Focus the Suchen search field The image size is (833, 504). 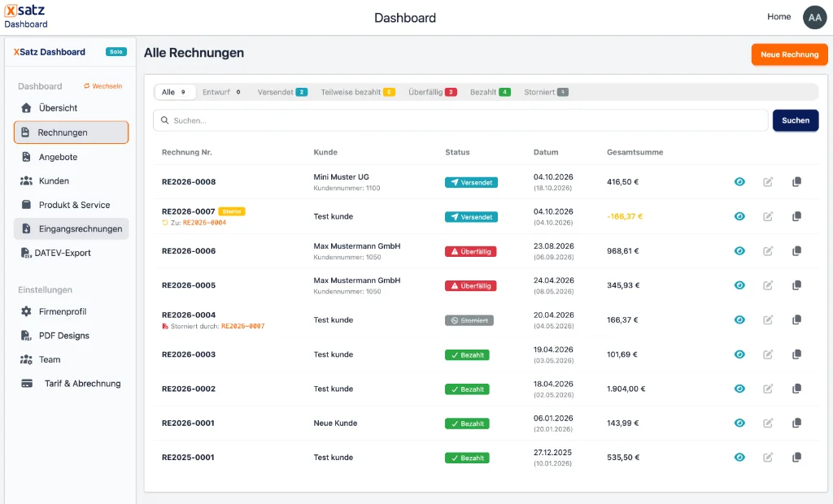460,120
